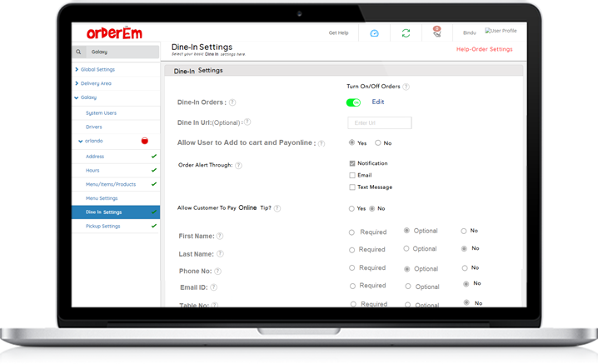Open the Address settings item
Image resolution: width=598 pixels, height=364 pixels.
tap(95, 157)
